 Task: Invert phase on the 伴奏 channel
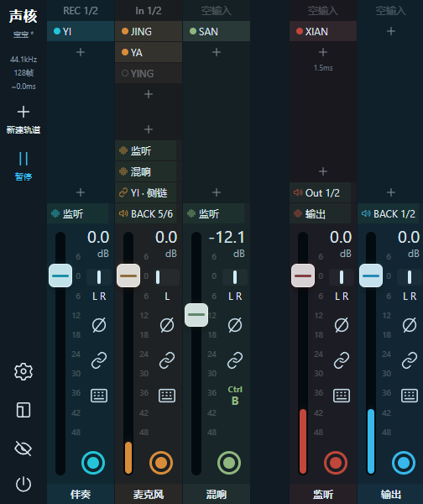point(99,325)
